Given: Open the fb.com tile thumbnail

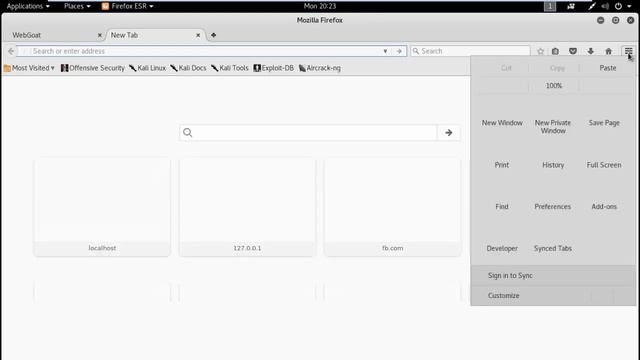Looking at the screenshot, I should 393,207.
